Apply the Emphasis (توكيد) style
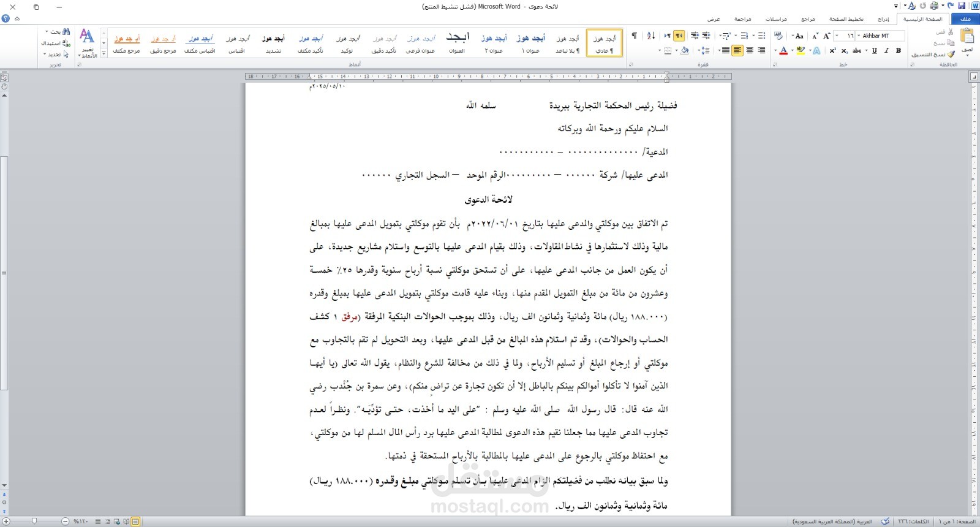Viewport: 980px width, 527px height. [347, 43]
